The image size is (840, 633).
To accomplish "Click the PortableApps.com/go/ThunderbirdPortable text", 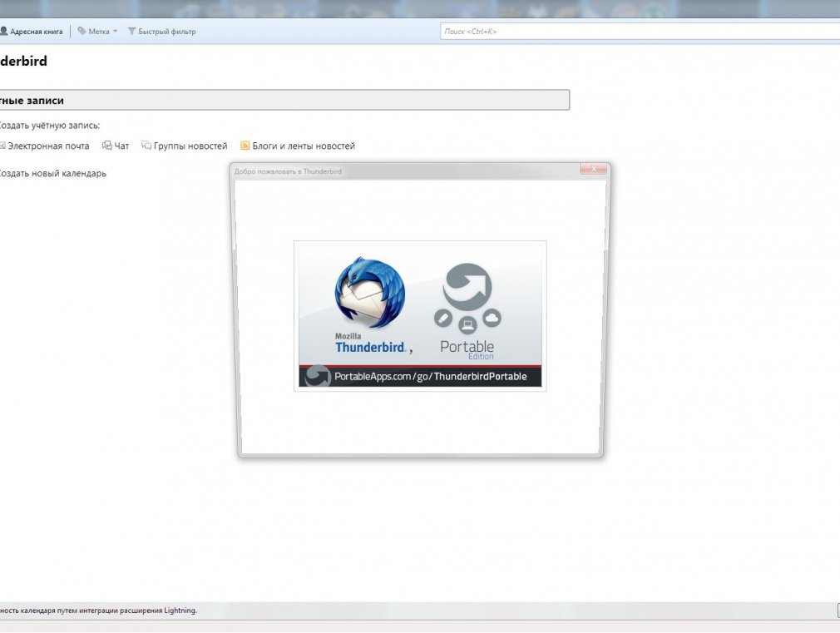I will tap(430, 376).
